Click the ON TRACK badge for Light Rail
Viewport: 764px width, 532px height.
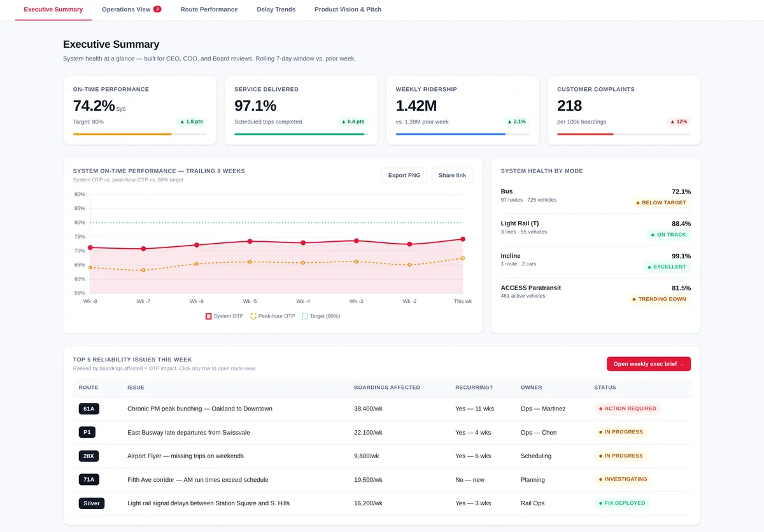(667, 235)
